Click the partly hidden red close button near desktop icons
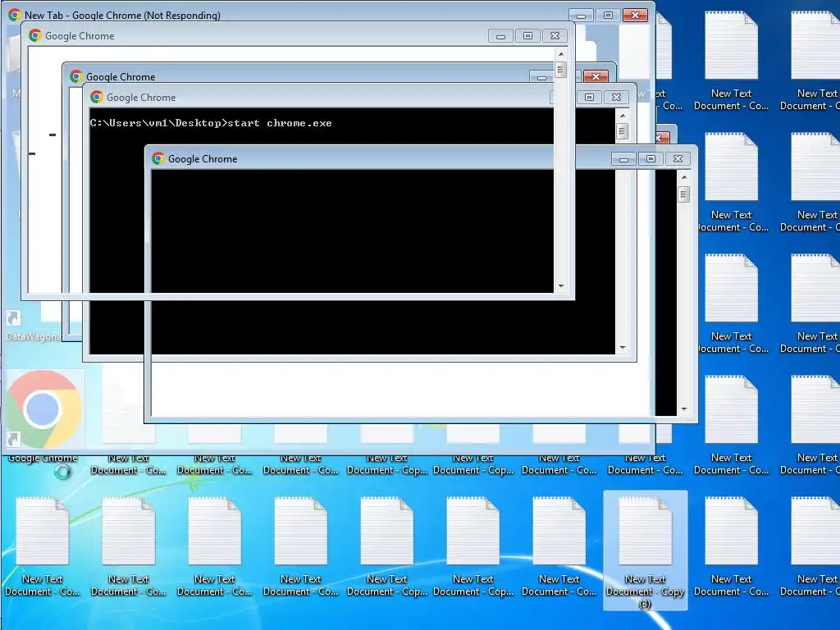 [x=662, y=138]
